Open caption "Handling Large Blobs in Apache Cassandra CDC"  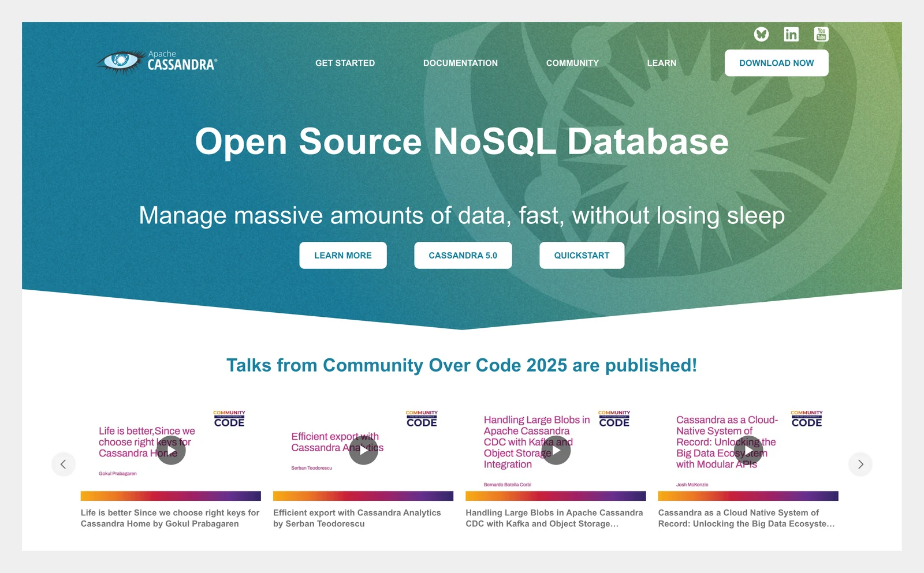point(554,518)
